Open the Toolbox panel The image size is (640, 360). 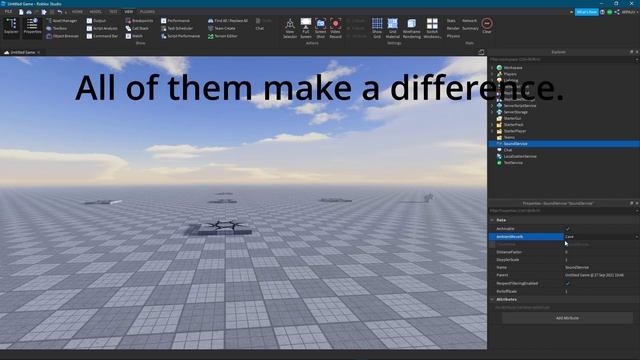click(x=56, y=28)
